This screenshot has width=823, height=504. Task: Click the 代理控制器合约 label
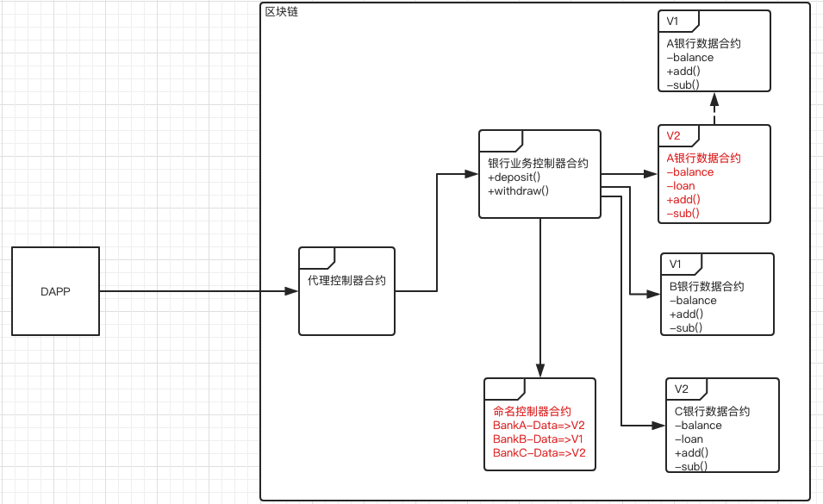click(x=346, y=281)
